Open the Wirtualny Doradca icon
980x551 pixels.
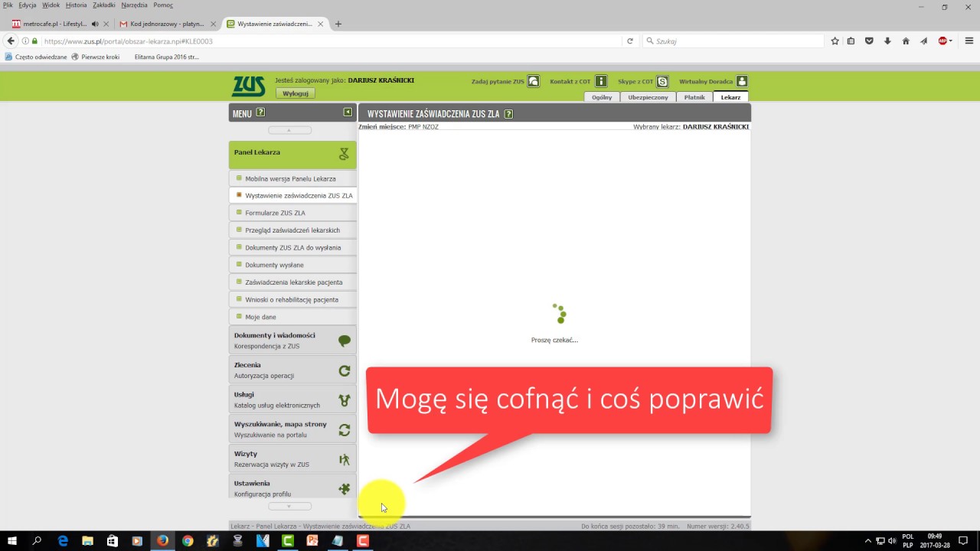point(742,81)
